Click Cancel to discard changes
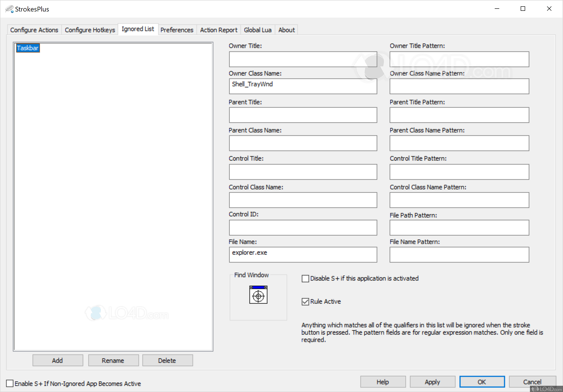 tap(532, 381)
